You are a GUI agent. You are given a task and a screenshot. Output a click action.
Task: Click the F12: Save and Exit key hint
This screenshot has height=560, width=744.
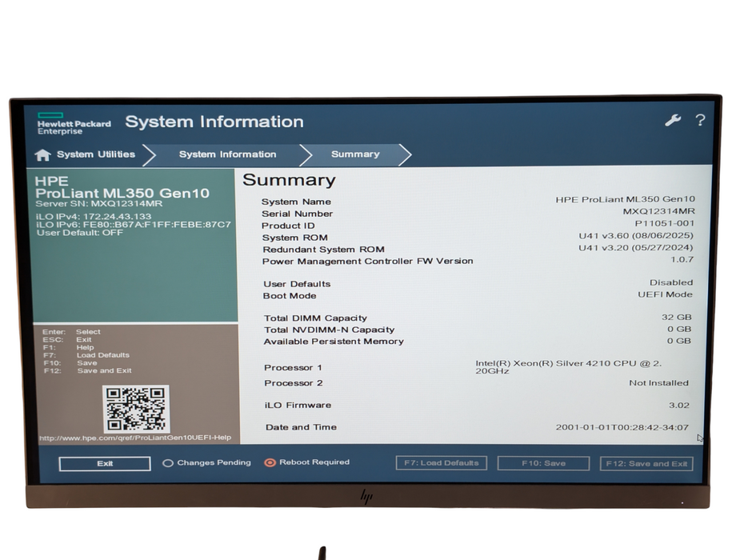pos(88,370)
